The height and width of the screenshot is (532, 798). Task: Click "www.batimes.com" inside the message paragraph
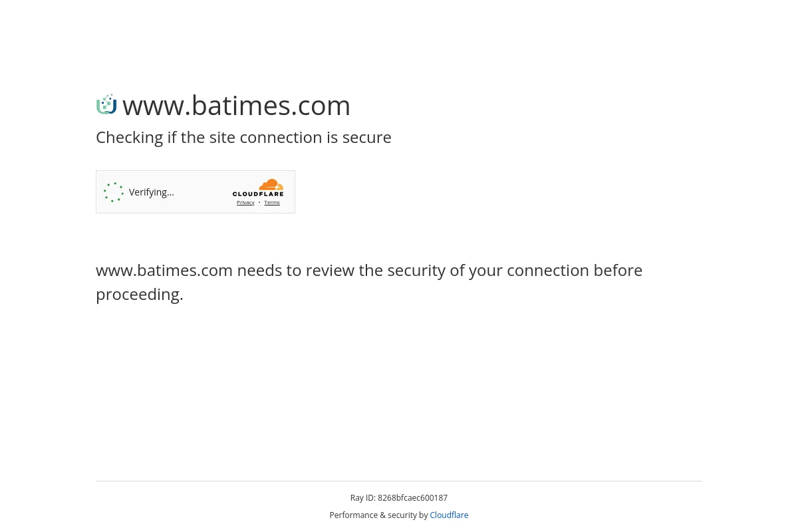click(x=164, y=271)
